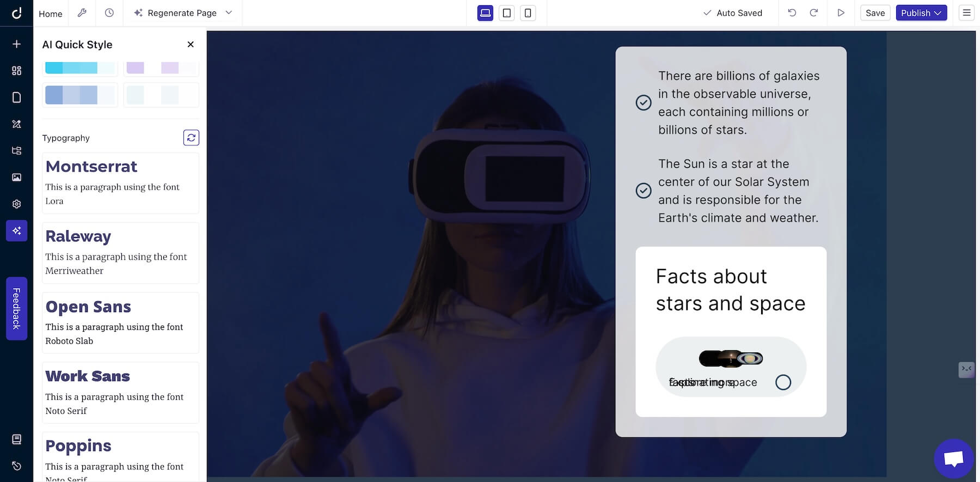This screenshot has width=980, height=482.
Task: Click the Save button
Action: [875, 13]
